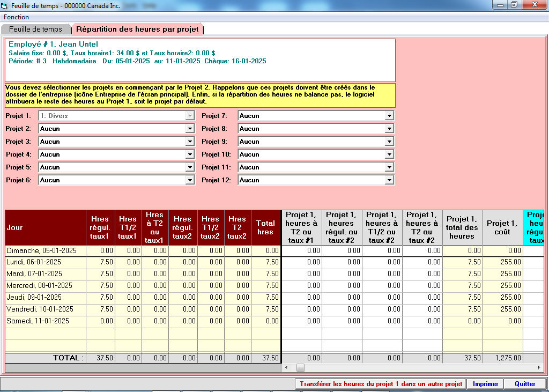Expand the Projet 2 dropdown
This screenshot has height=392, width=549.
pyautogui.click(x=189, y=129)
